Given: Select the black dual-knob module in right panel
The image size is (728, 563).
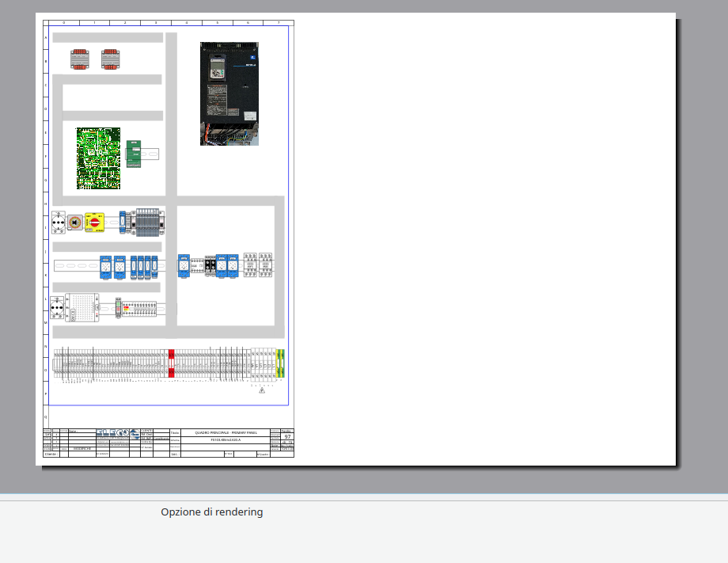Looking at the screenshot, I should click(210, 264).
